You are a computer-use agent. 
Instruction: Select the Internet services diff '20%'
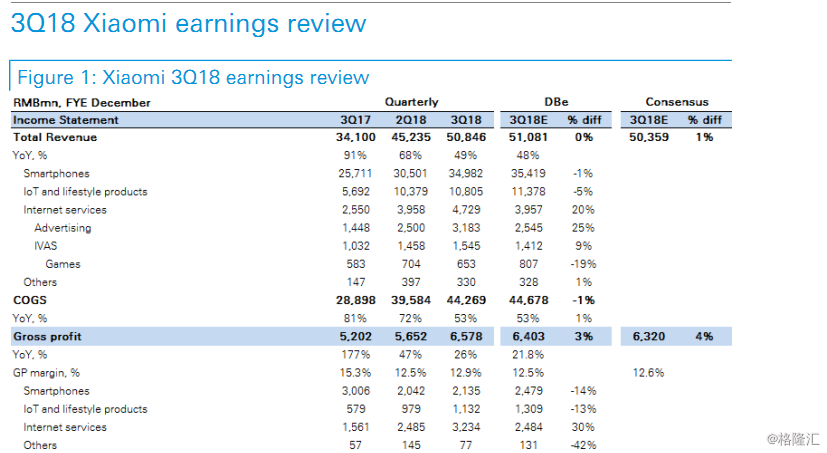pos(583,210)
